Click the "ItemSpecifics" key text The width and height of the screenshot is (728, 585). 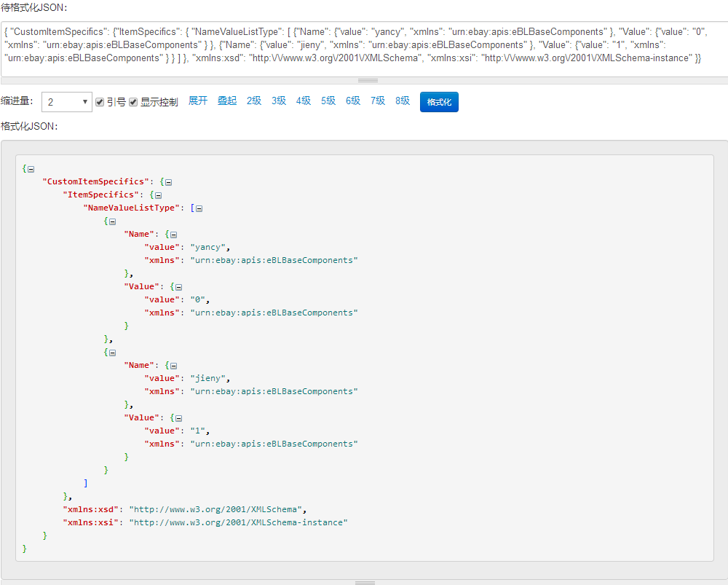[100, 195]
